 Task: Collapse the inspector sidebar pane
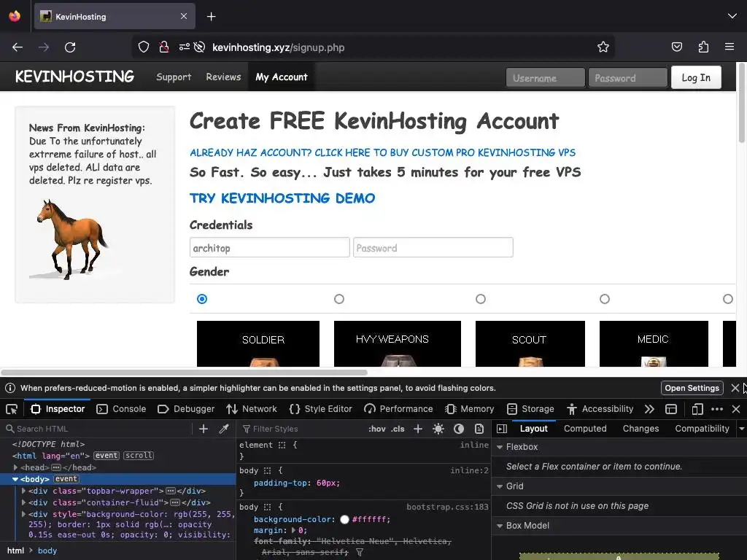pos(502,429)
